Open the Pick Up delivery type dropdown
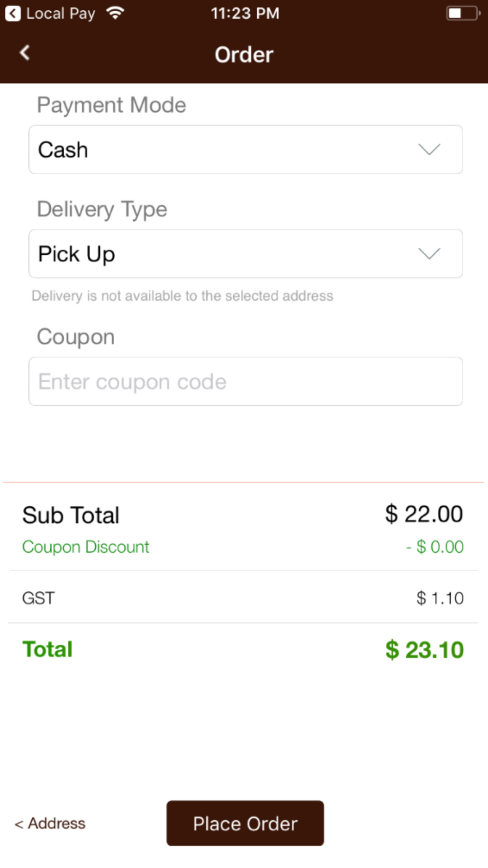Screen dimensions: 488x868 pos(245,254)
